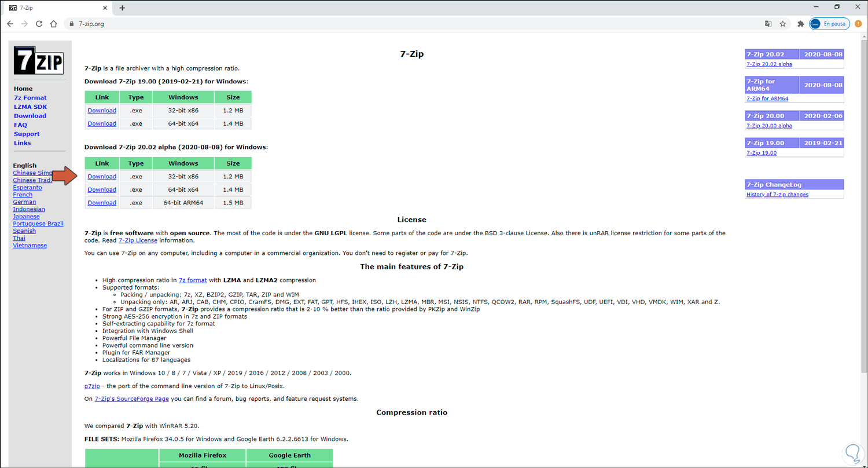Click the 2020-08-08 date beside 7-Zip 20.02
The image size is (868, 468).
pyautogui.click(x=822, y=54)
